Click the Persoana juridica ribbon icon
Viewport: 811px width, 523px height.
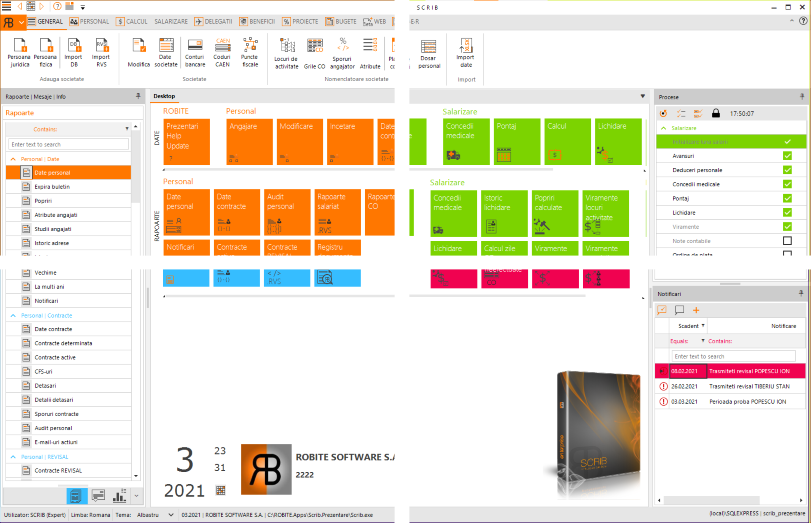pyautogui.click(x=19, y=52)
